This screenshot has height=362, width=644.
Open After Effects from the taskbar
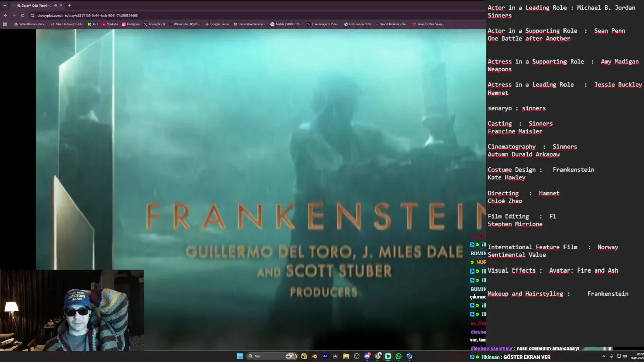325,356
